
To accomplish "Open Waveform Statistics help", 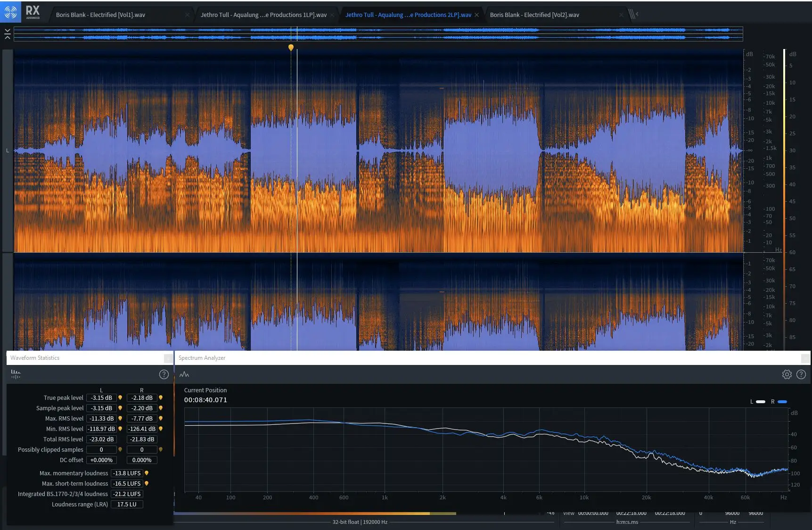I will (164, 374).
